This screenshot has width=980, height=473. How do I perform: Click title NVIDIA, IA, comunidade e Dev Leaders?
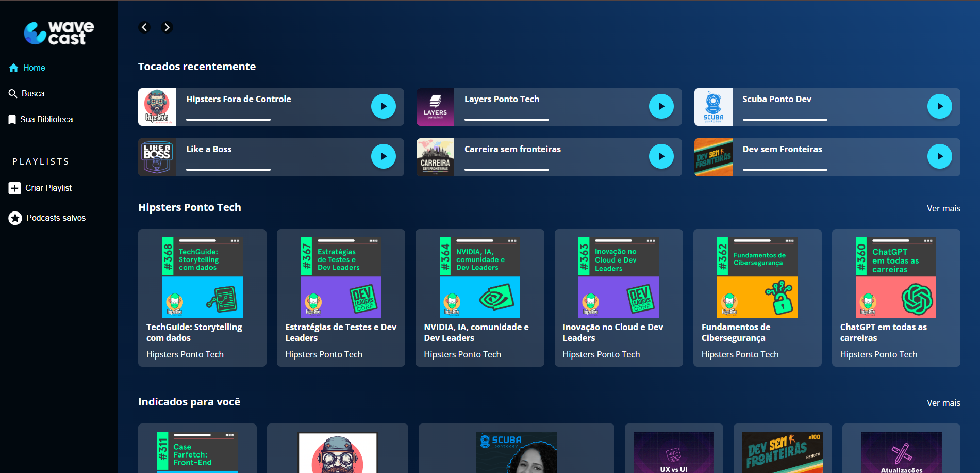tap(476, 333)
